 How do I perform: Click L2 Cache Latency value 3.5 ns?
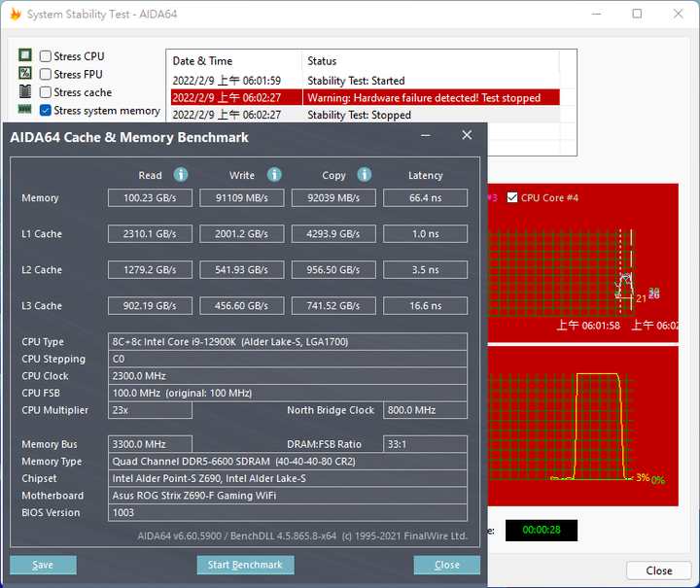tap(425, 270)
